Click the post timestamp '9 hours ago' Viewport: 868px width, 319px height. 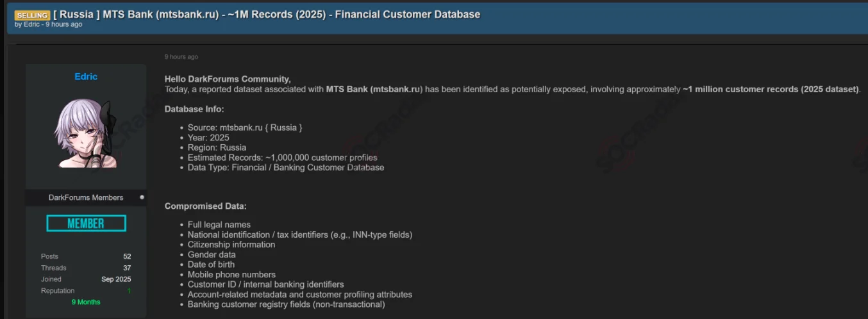[181, 56]
